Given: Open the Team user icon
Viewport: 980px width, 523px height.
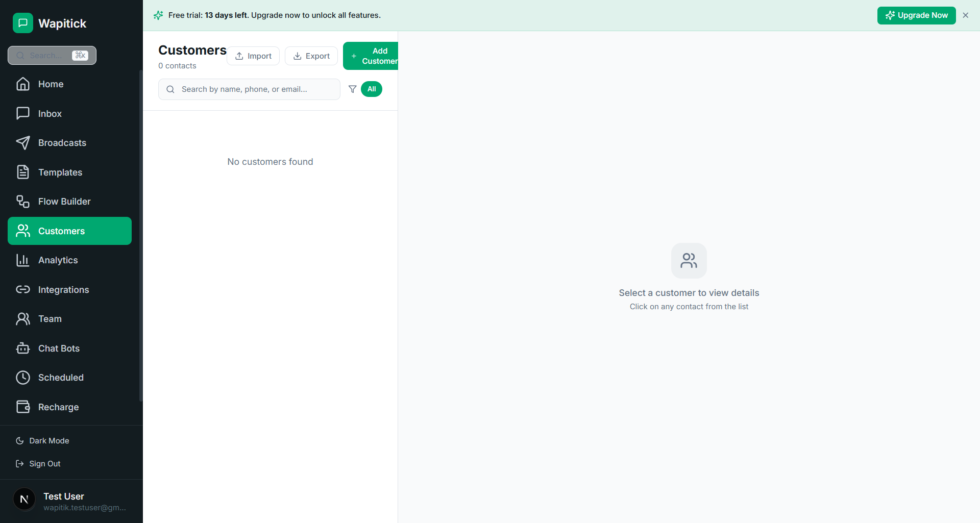Looking at the screenshot, I should pyautogui.click(x=23, y=319).
